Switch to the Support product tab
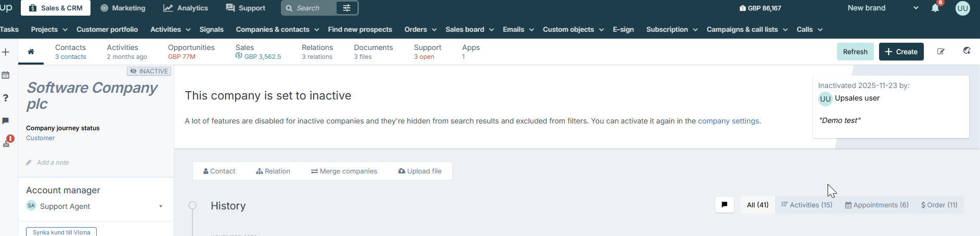 point(246,8)
